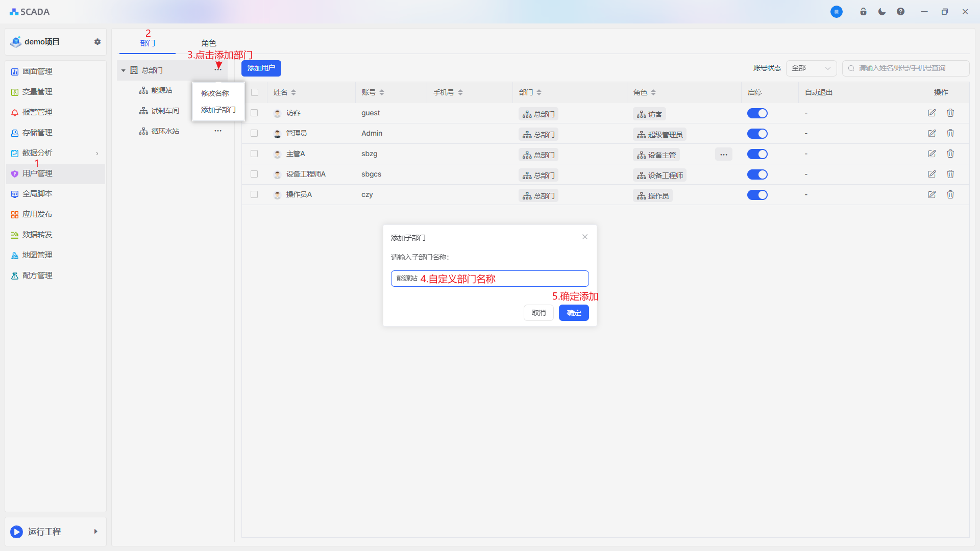980x551 pixels.
Task: Collapse the 总部门 tree node
Action: click(124, 70)
